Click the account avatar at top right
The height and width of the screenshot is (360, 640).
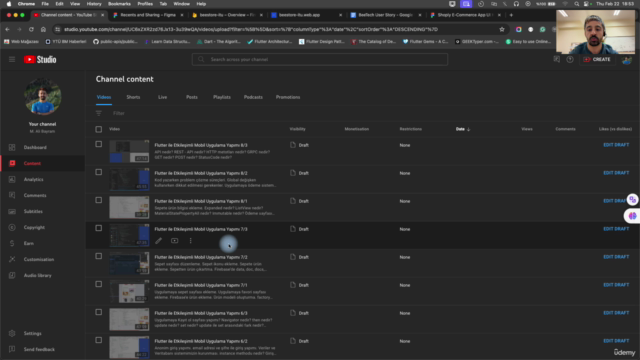pyautogui.click(x=627, y=60)
